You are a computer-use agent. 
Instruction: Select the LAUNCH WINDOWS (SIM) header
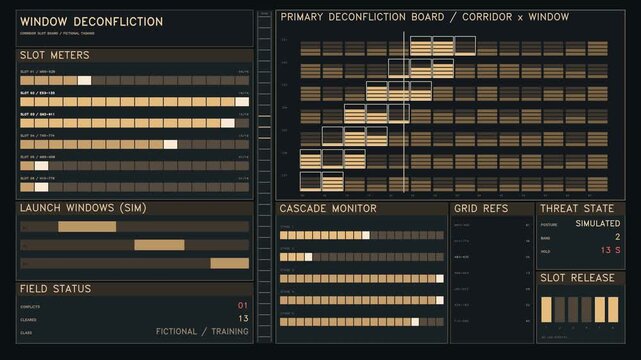point(134,208)
